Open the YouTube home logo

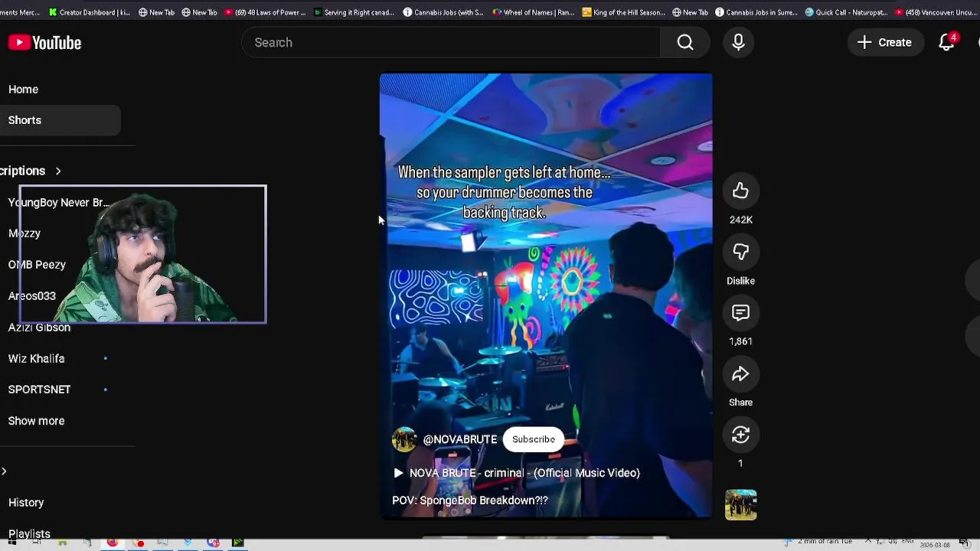(x=44, y=43)
